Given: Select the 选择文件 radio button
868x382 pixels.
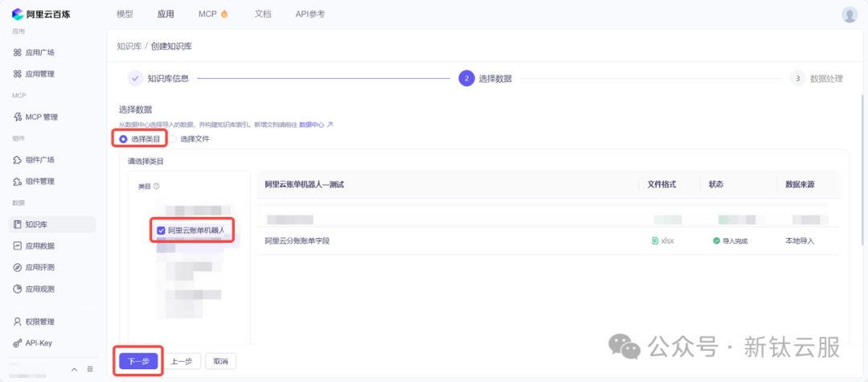Looking at the screenshot, I should click(173, 139).
